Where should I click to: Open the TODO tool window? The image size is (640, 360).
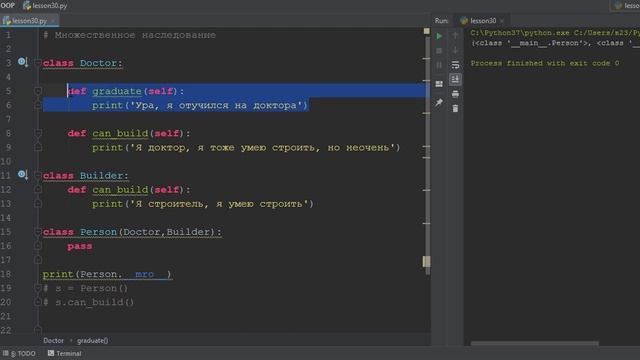[x=20, y=353]
